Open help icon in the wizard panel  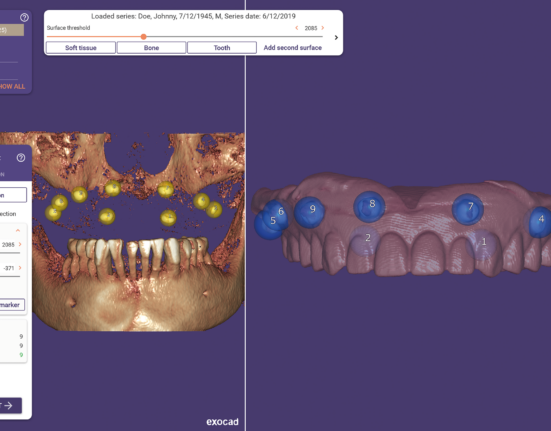[x=21, y=158]
